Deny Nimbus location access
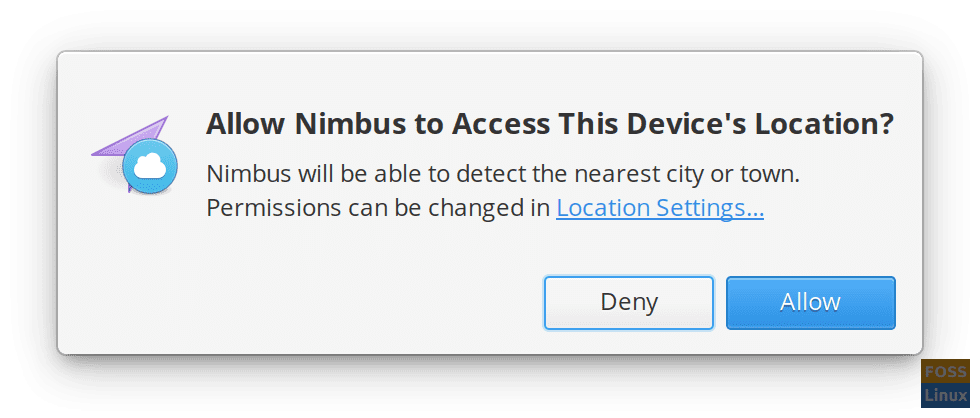This screenshot has height=418, width=980. click(x=629, y=302)
